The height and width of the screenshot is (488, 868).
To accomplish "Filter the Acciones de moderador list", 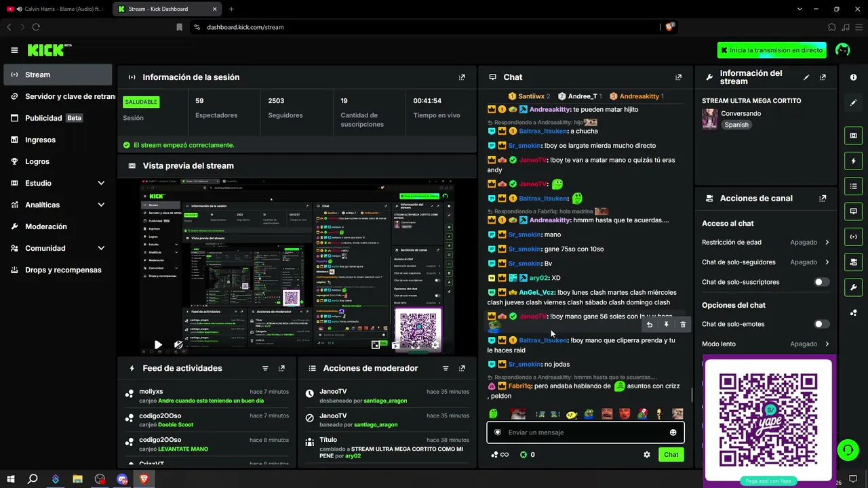I will point(446,368).
